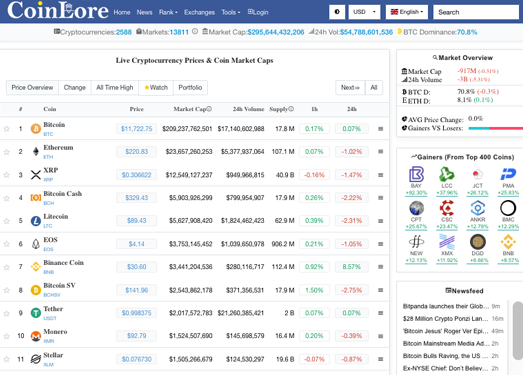This screenshot has height=375, width=523.
Task: Toggle watchlist star for Binance Coin
Action: pyautogui.click(x=6, y=267)
